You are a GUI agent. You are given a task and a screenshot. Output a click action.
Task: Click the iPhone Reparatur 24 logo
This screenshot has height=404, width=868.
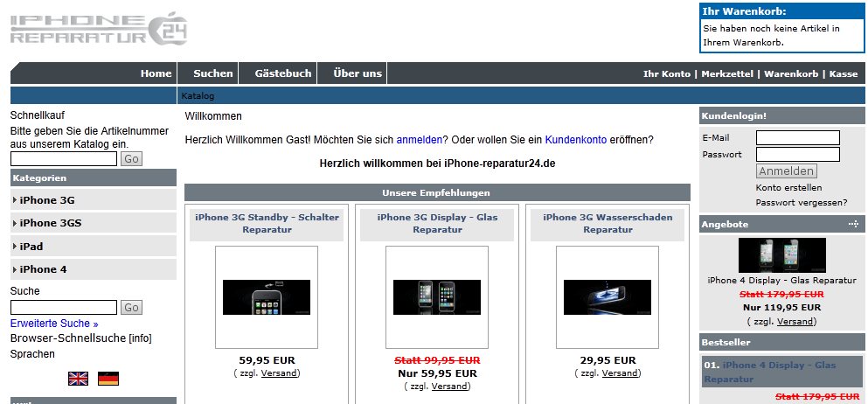(99, 29)
